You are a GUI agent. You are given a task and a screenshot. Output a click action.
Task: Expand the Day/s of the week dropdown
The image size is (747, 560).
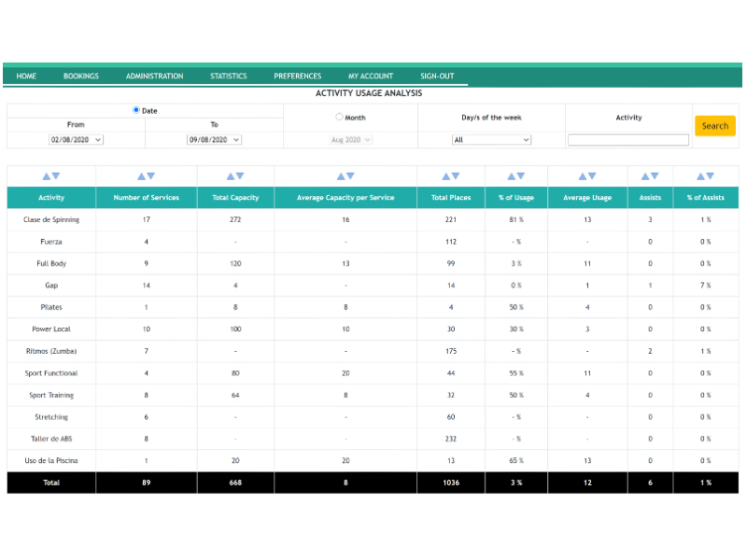click(x=491, y=139)
